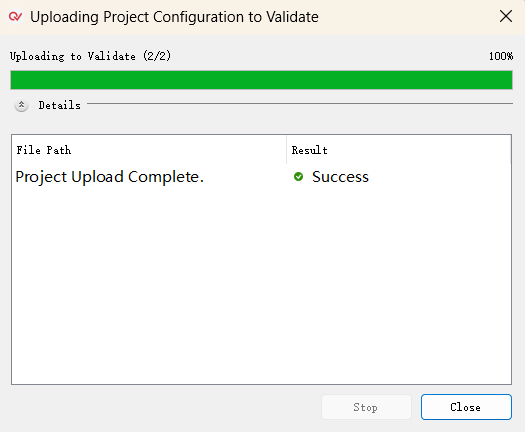Screen dimensions: 525x432
Task: Click the green upload progress bar
Action: (261, 80)
